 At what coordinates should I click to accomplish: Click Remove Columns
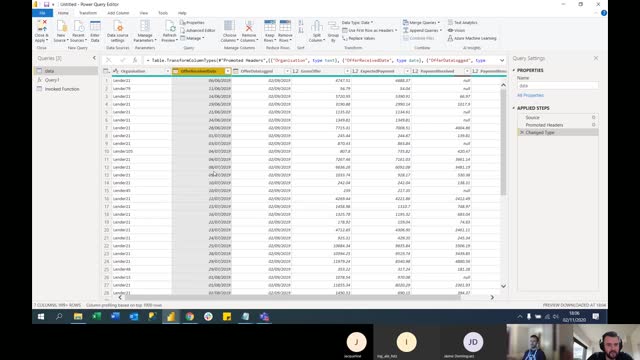point(248,31)
